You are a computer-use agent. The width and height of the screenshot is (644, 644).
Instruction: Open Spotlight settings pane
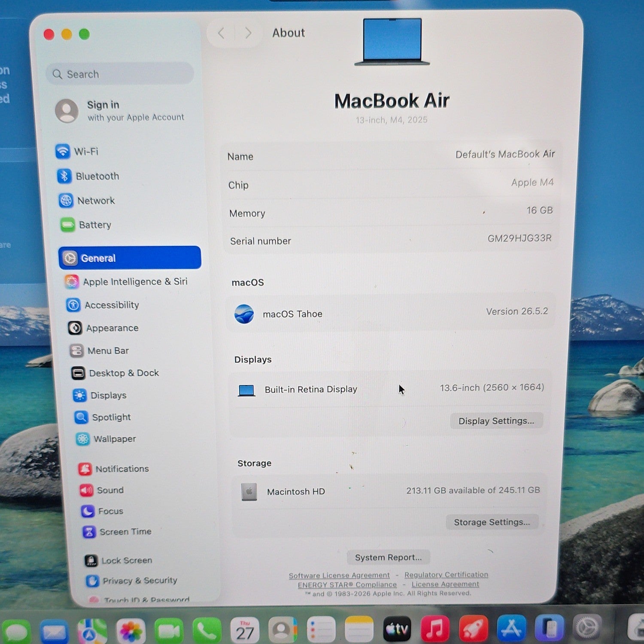(103, 417)
